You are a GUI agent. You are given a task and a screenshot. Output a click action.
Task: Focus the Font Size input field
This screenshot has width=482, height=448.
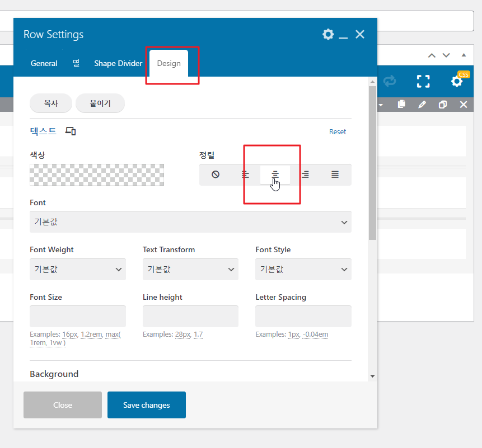click(78, 316)
